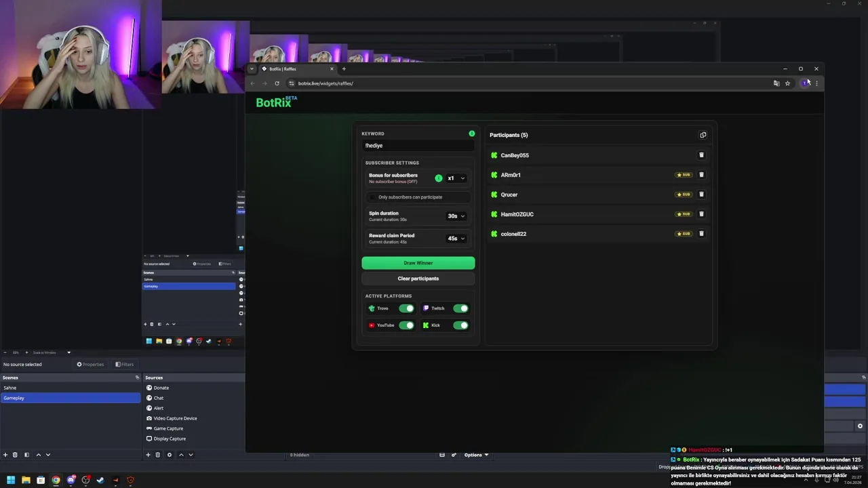868x488 pixels.
Task: Open Chrome's tab search dropdown arrow
Action: 252,68
